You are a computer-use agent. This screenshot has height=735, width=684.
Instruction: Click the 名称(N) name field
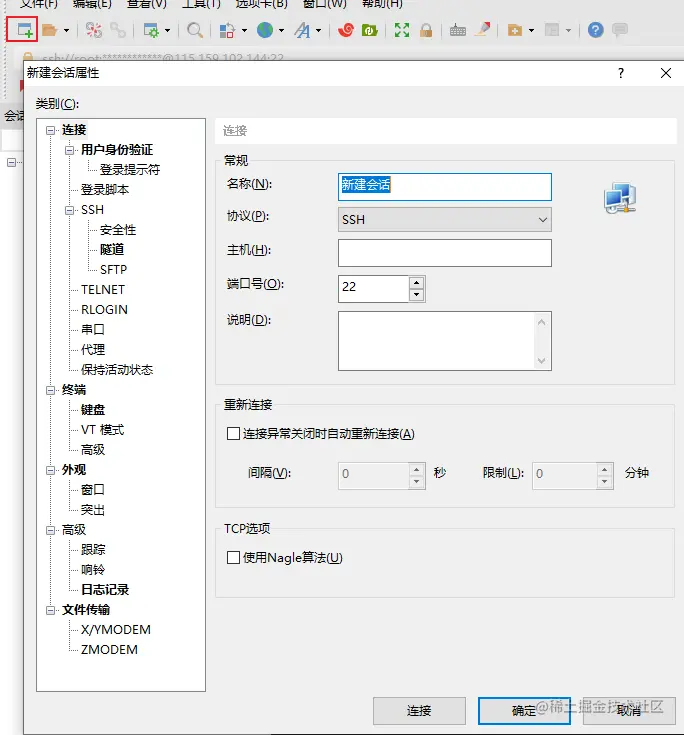click(444, 187)
